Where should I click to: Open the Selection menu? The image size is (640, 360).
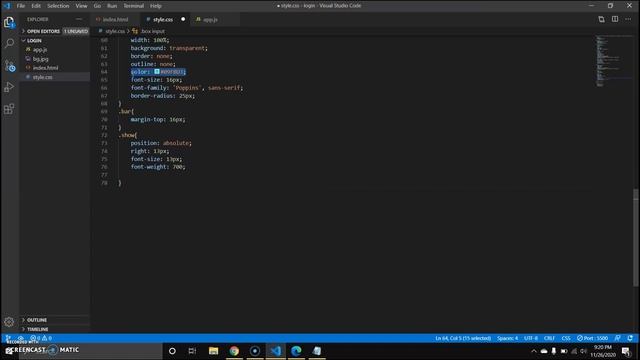pos(58,6)
